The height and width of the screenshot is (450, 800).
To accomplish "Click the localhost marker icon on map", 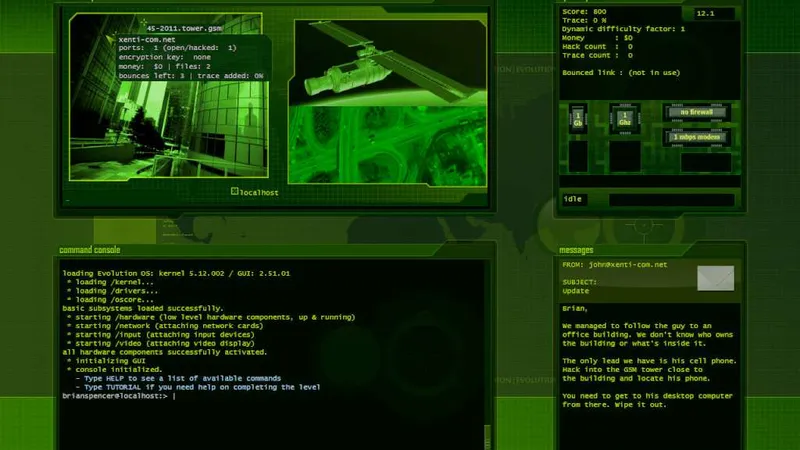I will [235, 191].
